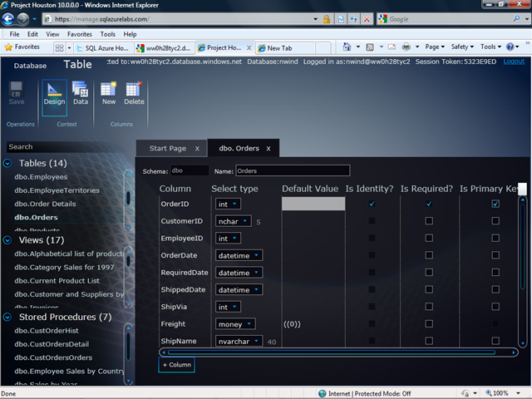The height and width of the screenshot is (399, 532).
Task: Click the + Column button
Action: tap(176, 365)
